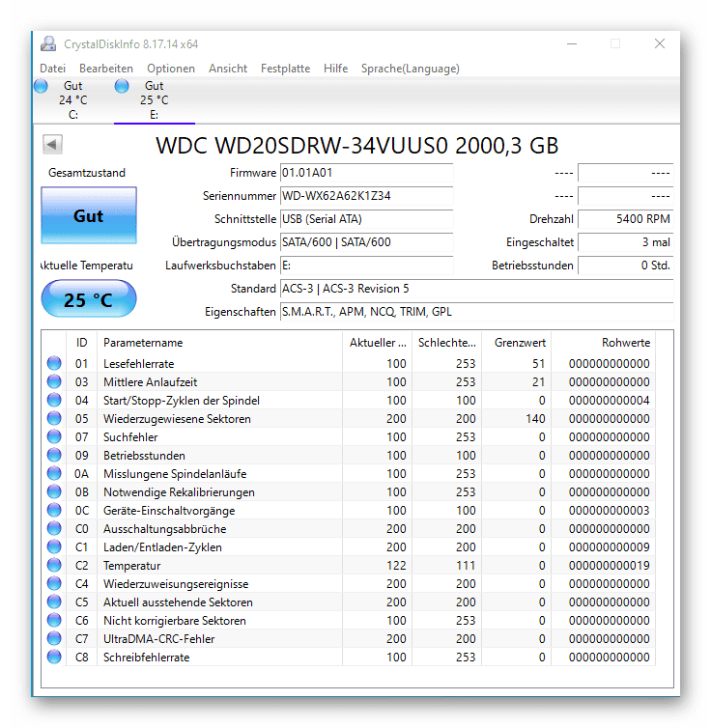Click the Drehzahl field 5400 RPM
Viewport: 711px width, 728px height.
point(626,219)
